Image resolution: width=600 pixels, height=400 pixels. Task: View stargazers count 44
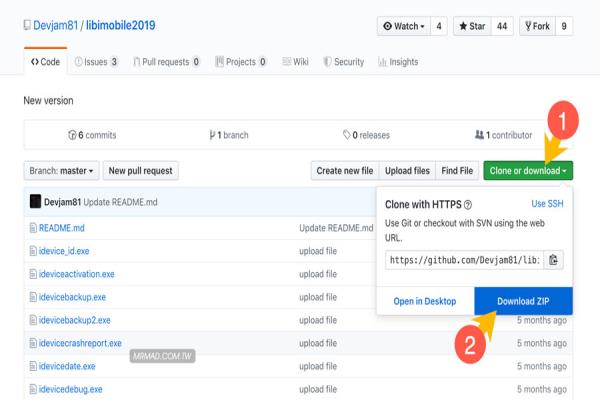point(502,26)
